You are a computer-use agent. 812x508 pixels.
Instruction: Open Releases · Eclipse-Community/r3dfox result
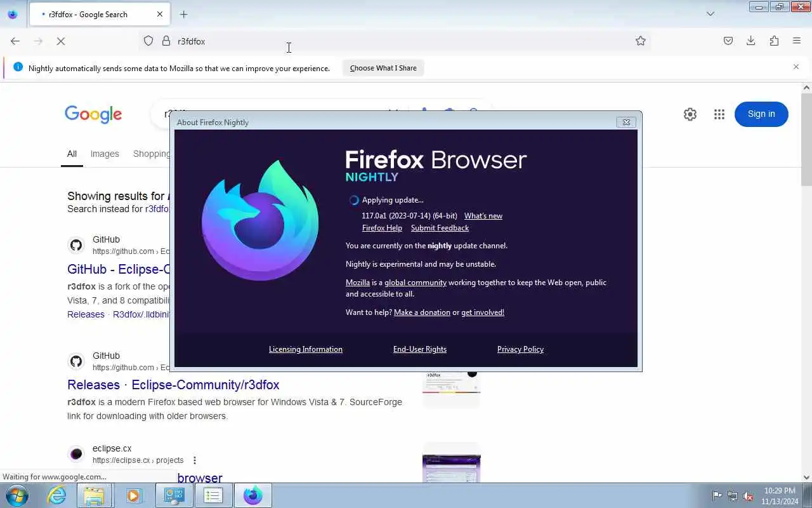tap(173, 385)
